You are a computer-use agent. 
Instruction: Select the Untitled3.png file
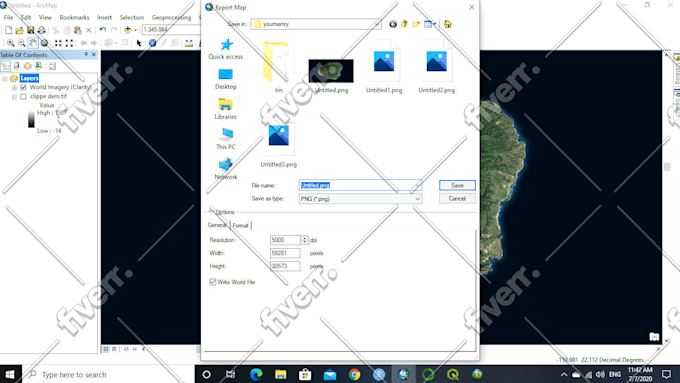[x=278, y=145]
